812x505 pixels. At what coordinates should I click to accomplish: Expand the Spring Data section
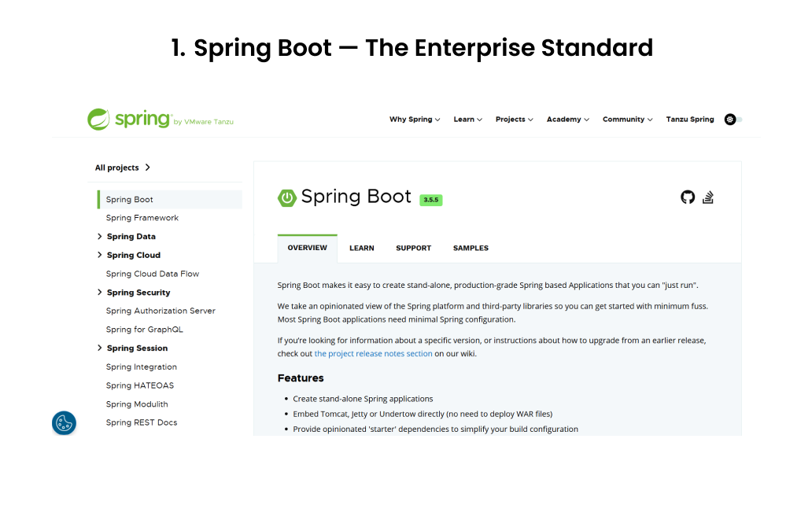tap(100, 236)
